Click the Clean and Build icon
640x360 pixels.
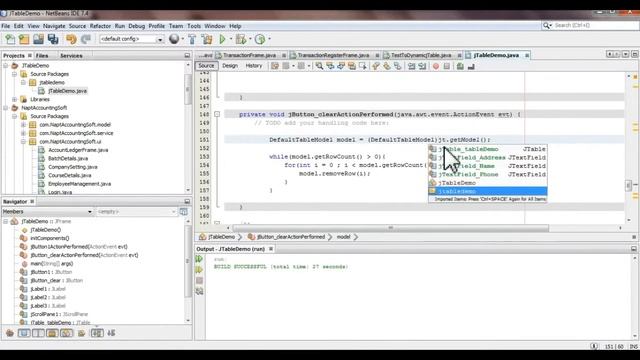(x=207, y=39)
